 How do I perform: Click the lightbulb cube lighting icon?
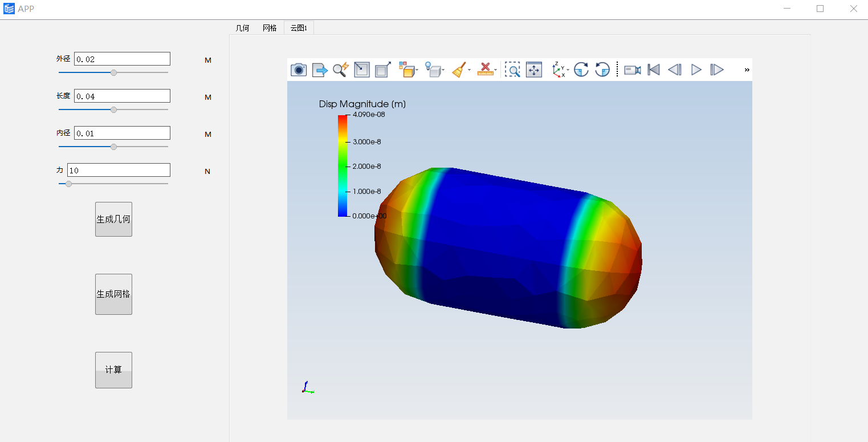(433, 70)
